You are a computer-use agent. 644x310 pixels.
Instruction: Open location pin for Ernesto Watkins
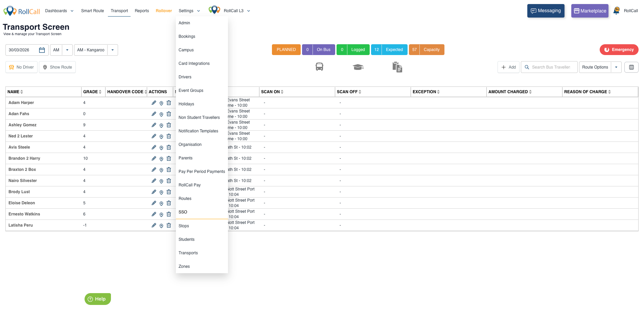pos(161,214)
